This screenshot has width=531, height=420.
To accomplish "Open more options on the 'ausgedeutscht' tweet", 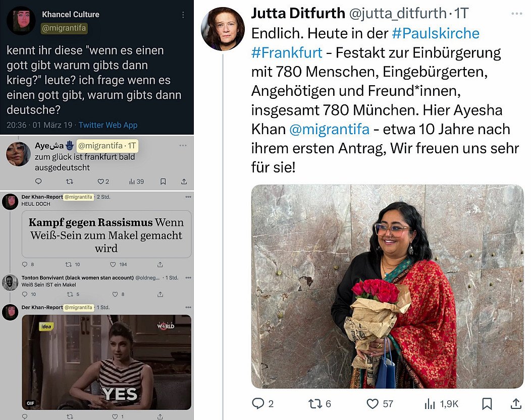I will pyautogui.click(x=183, y=145).
